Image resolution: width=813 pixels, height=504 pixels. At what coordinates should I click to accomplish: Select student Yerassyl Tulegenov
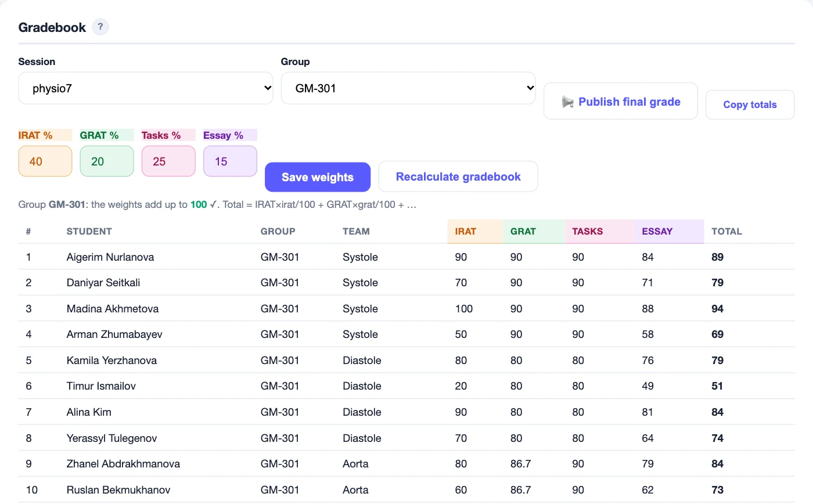[112, 438]
